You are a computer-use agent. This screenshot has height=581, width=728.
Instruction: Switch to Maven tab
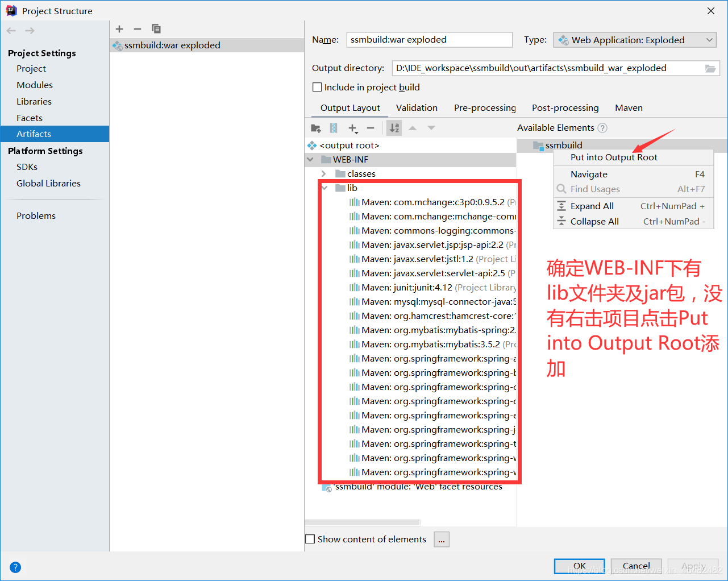(629, 107)
